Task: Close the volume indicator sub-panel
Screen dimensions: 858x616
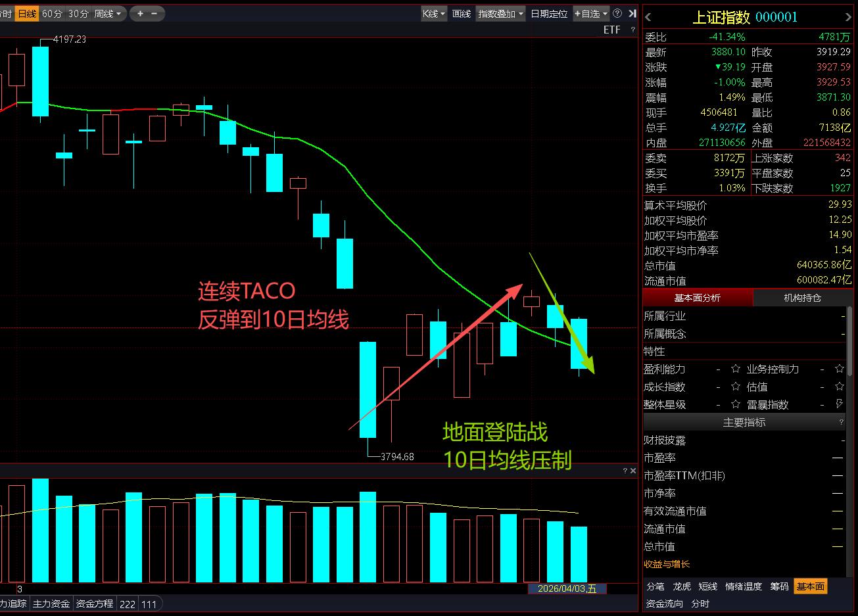Action: [633, 471]
